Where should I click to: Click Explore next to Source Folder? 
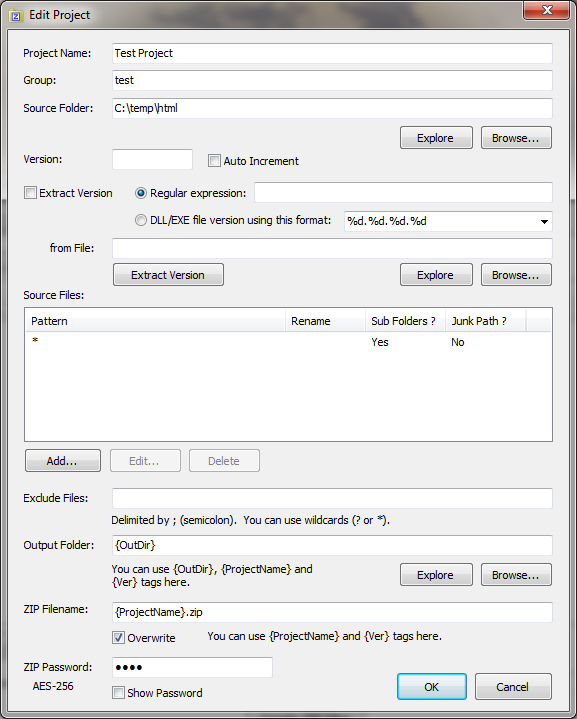click(x=436, y=138)
